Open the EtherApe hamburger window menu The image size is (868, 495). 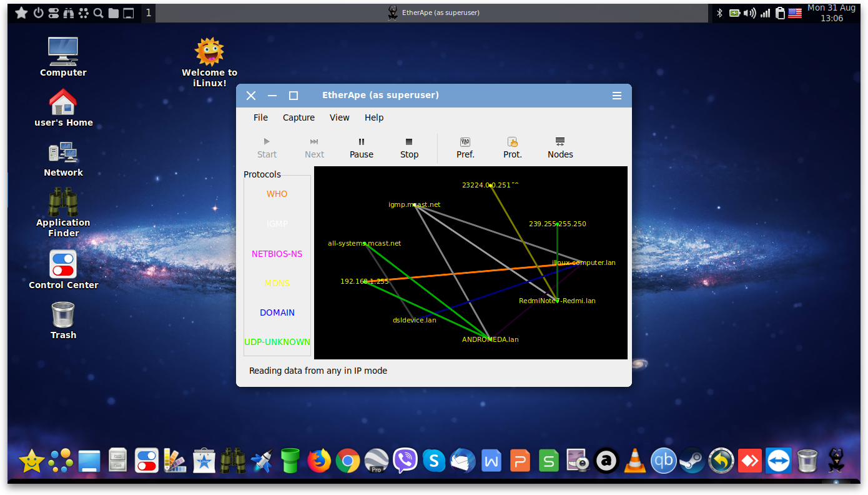click(617, 96)
